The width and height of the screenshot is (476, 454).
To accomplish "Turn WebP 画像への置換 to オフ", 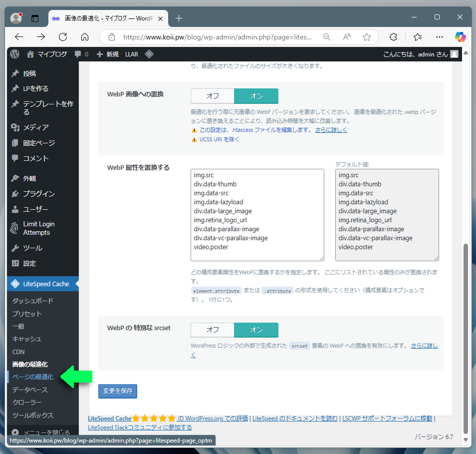I will click(213, 96).
